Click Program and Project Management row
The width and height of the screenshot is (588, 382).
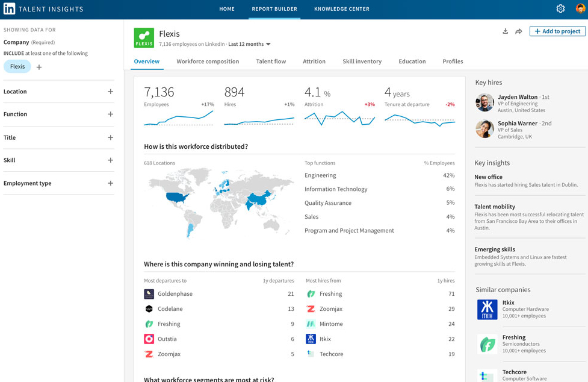tap(380, 231)
